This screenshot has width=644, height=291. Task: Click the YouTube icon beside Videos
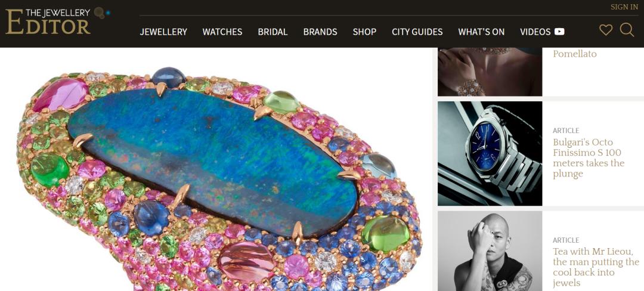click(x=559, y=32)
